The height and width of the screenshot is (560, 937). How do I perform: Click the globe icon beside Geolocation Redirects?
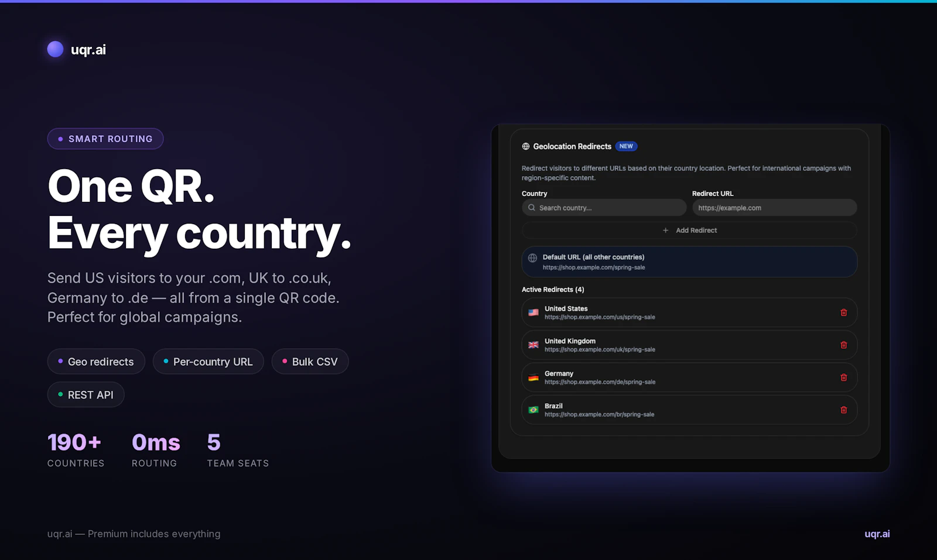[x=526, y=146]
